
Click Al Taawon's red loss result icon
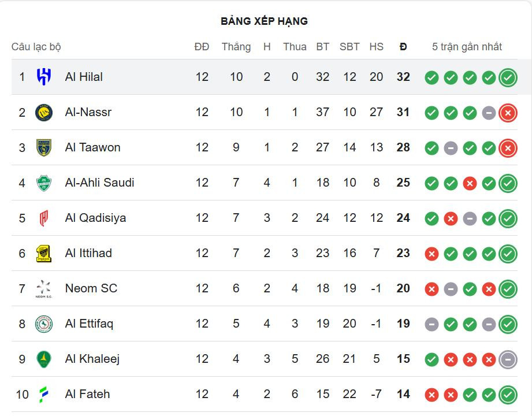pos(508,148)
